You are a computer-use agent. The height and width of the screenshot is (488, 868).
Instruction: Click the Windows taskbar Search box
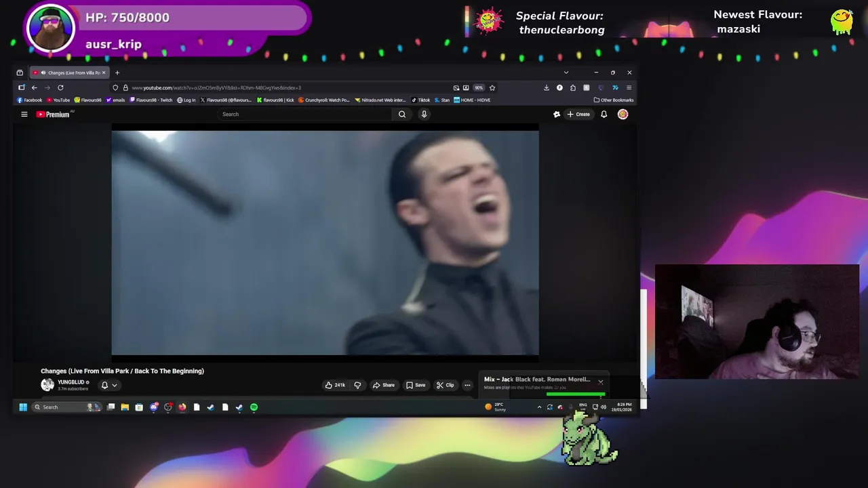(x=66, y=407)
